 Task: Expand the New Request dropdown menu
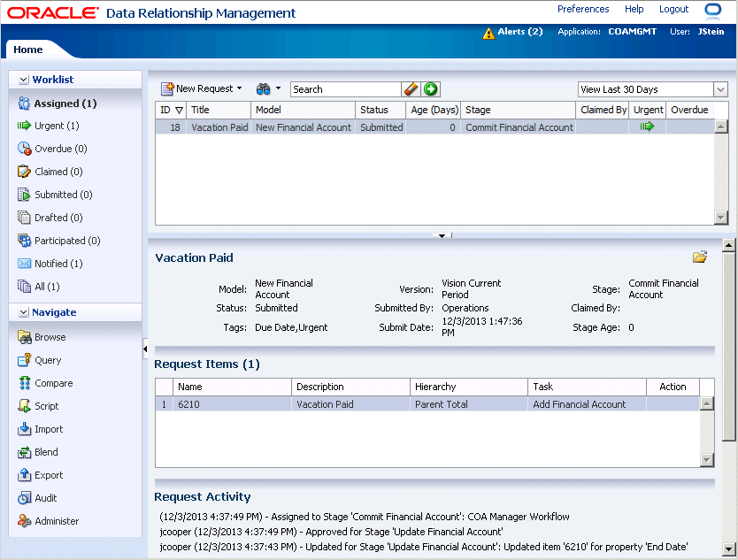239,89
